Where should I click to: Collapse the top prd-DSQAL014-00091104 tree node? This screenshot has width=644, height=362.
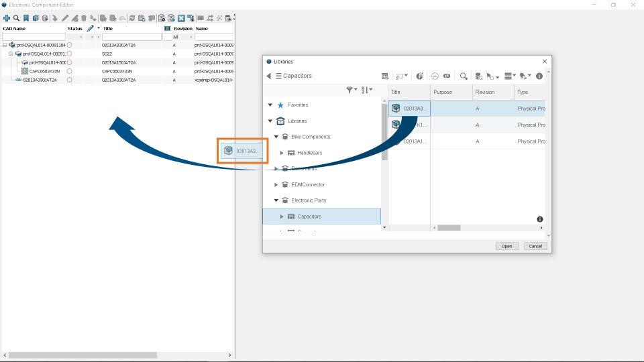(x=5, y=45)
